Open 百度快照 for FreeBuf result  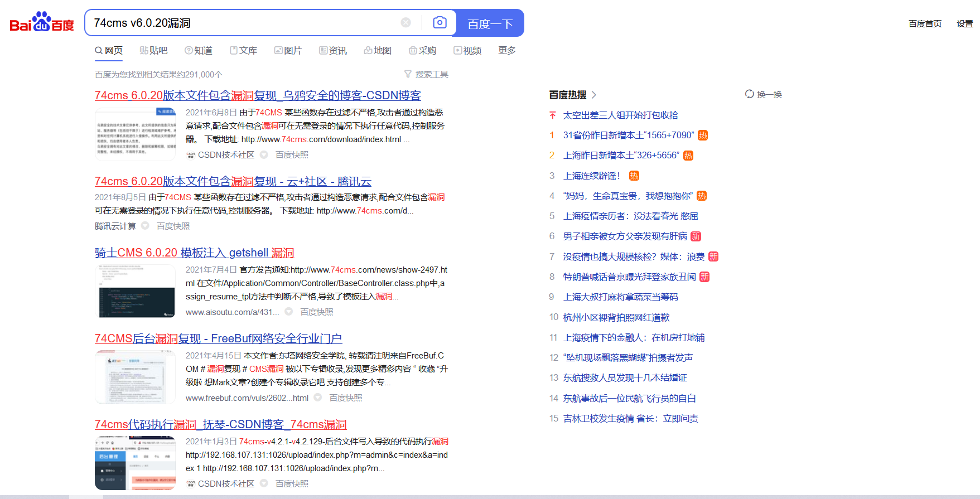coord(346,398)
